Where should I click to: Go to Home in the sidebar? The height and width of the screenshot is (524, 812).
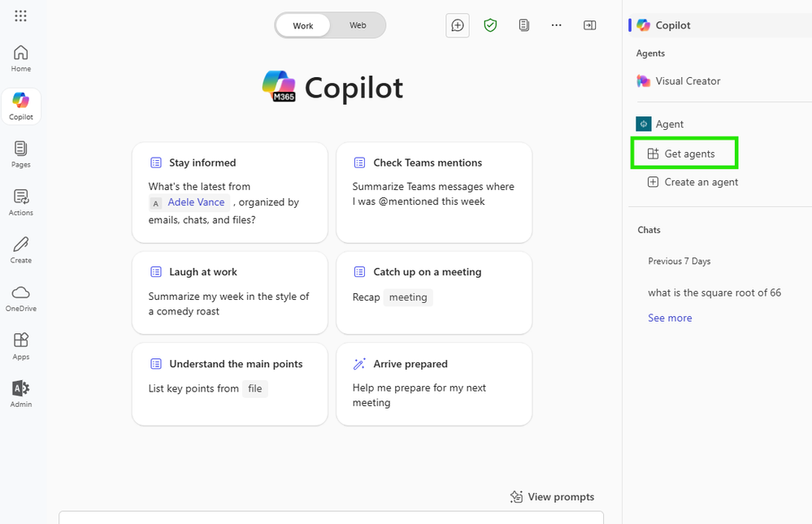click(20, 58)
